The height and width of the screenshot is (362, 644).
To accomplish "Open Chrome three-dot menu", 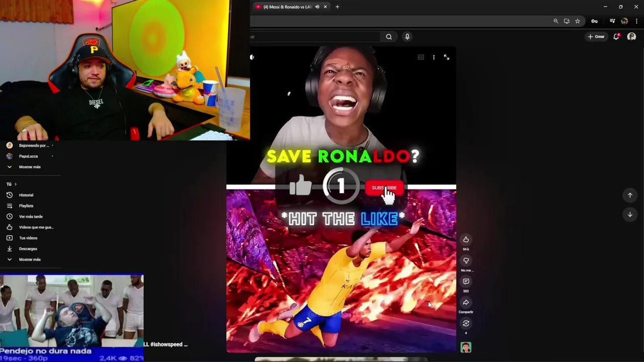I will [636, 21].
